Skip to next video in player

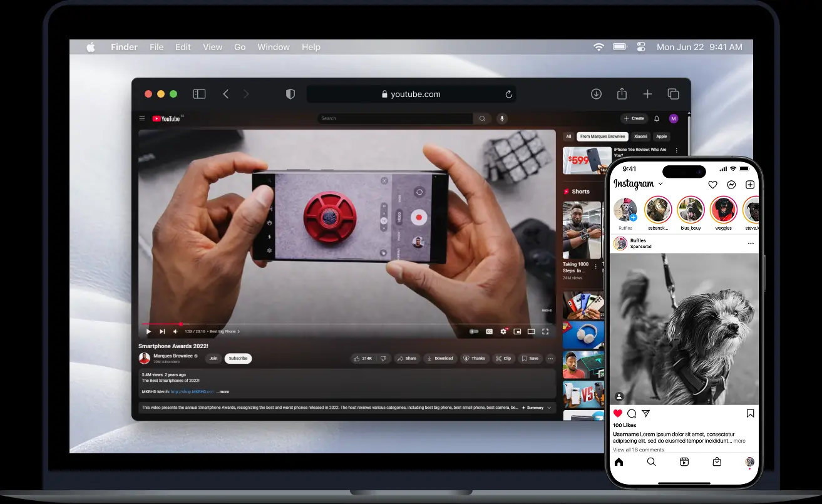tap(162, 331)
